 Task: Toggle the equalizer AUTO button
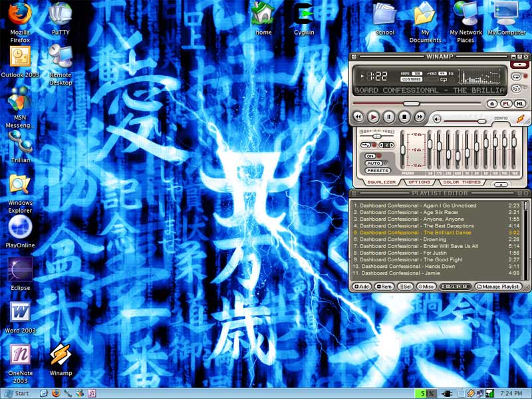tap(372, 163)
